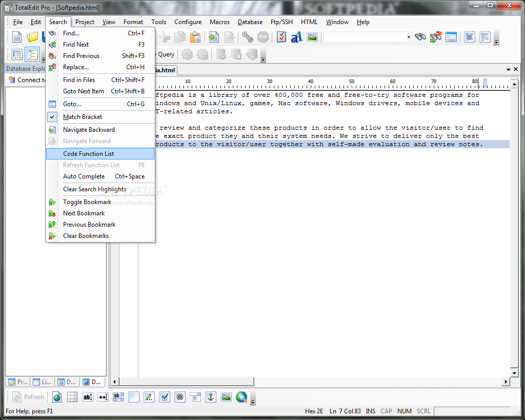Choose Replace... menu entry

(100, 67)
